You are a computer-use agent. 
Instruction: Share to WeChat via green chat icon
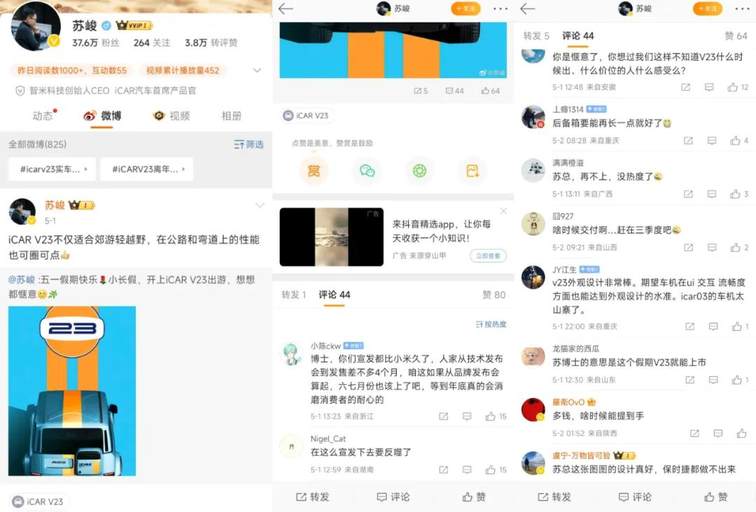(x=367, y=171)
